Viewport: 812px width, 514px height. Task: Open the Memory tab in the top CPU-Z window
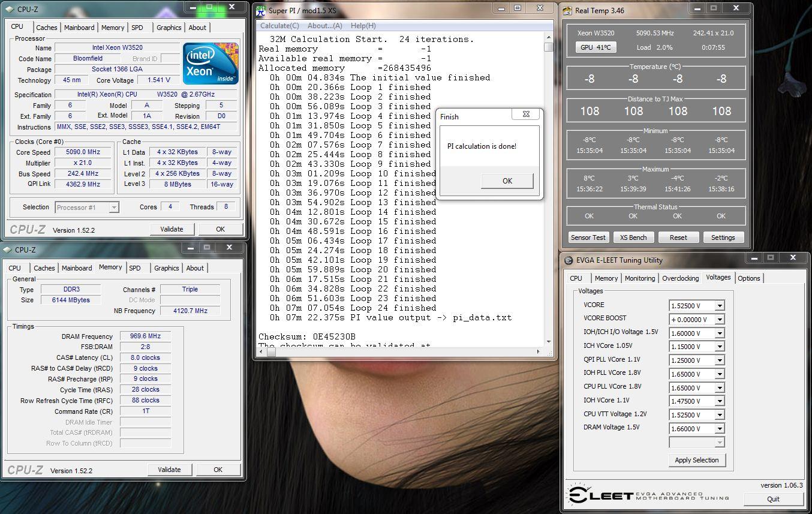tap(113, 28)
